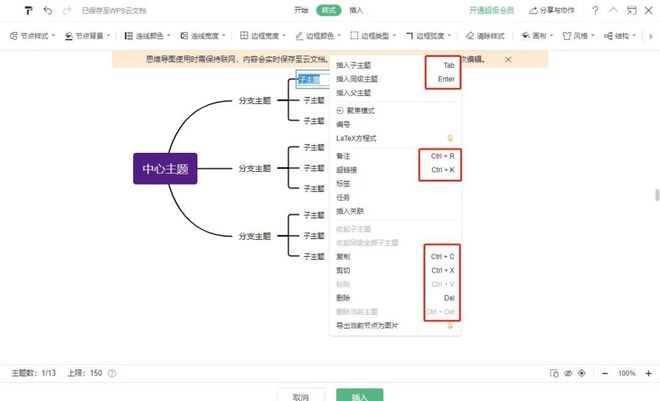This screenshot has height=401, width=660.
Task: Select 任务 in context menu
Action: click(x=395, y=197)
